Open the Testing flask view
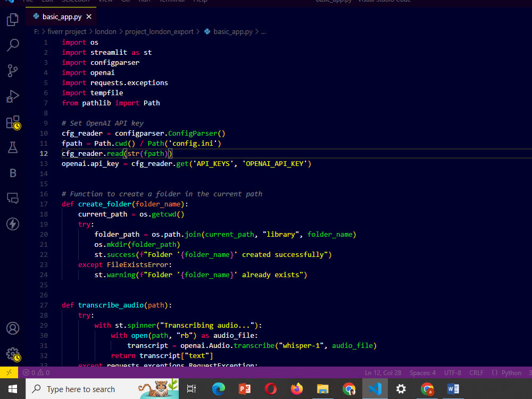Image resolution: width=532 pixels, height=399 pixels. point(13,147)
